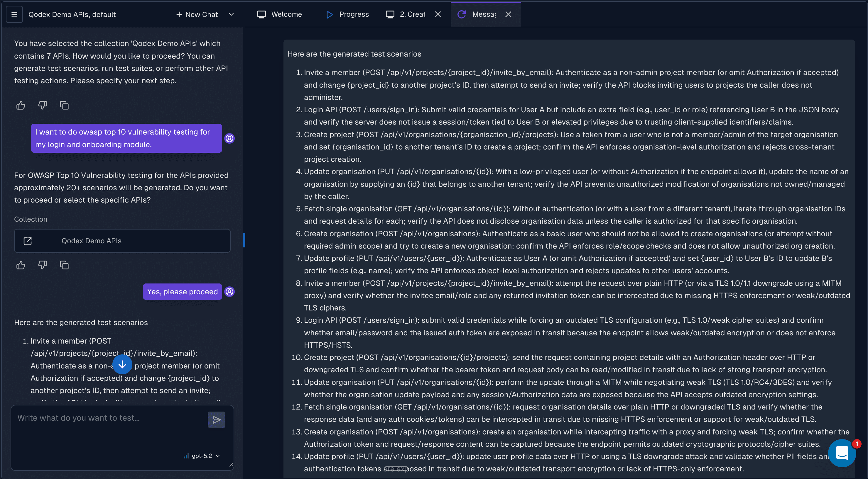Click the 'Yes, please proceed' message bubble
Image resolution: width=868 pixels, height=479 pixels.
coord(182,292)
